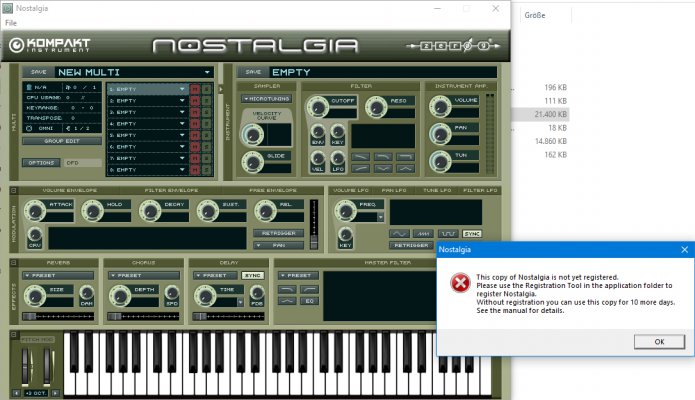Click the Größe column header
This screenshot has width=695, height=400.
click(535, 15)
